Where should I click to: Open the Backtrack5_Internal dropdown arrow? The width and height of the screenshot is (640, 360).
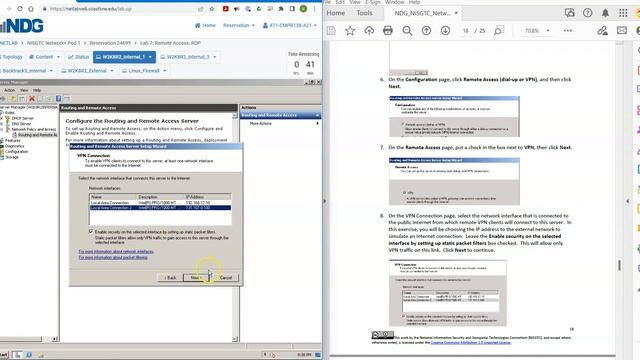pos(51,71)
